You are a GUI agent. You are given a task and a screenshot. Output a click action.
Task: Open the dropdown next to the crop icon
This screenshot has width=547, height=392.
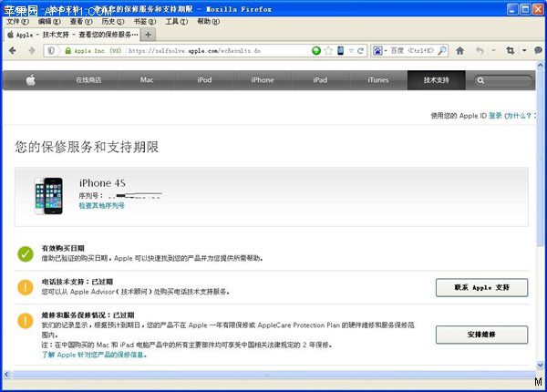524,50
